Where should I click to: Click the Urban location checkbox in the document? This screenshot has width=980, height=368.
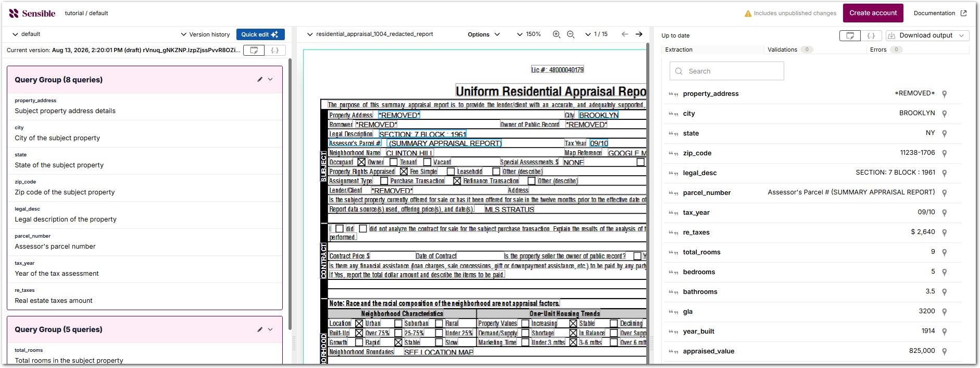point(359,324)
